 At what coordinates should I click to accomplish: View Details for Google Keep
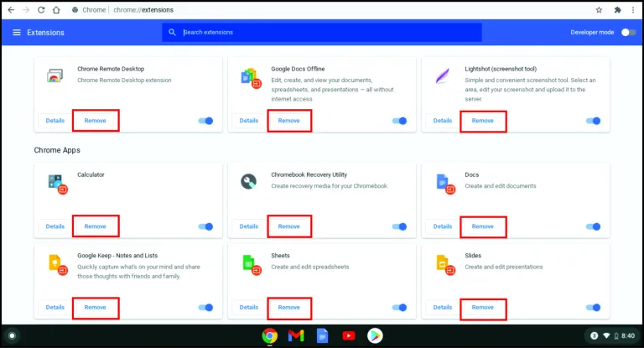click(x=55, y=307)
